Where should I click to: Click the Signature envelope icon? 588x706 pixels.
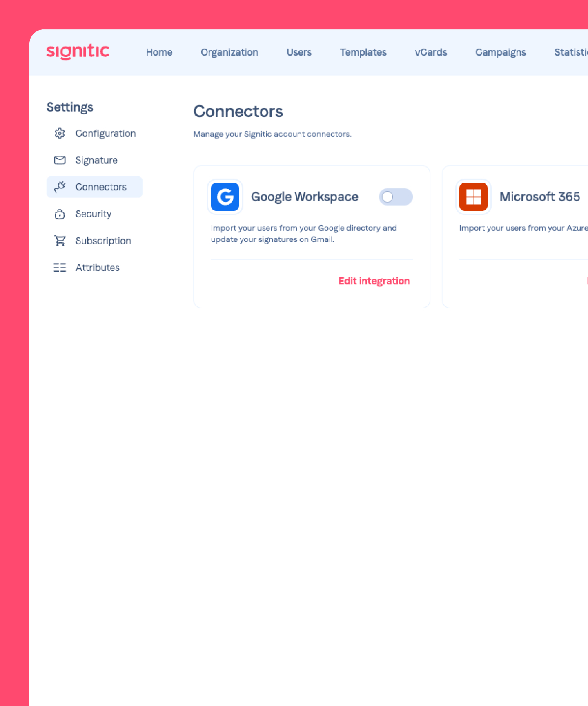click(x=60, y=160)
